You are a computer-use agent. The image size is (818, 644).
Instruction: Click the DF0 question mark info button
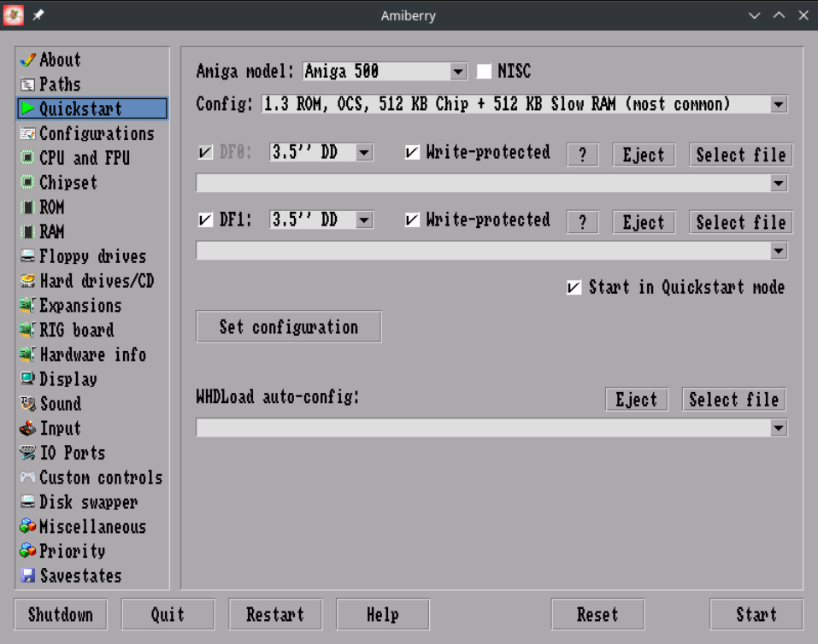coord(582,155)
